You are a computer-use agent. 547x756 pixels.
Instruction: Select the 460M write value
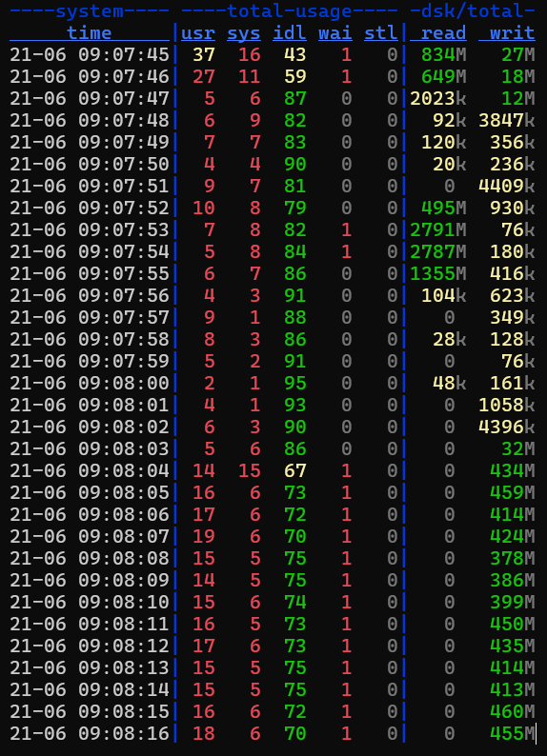(x=513, y=711)
